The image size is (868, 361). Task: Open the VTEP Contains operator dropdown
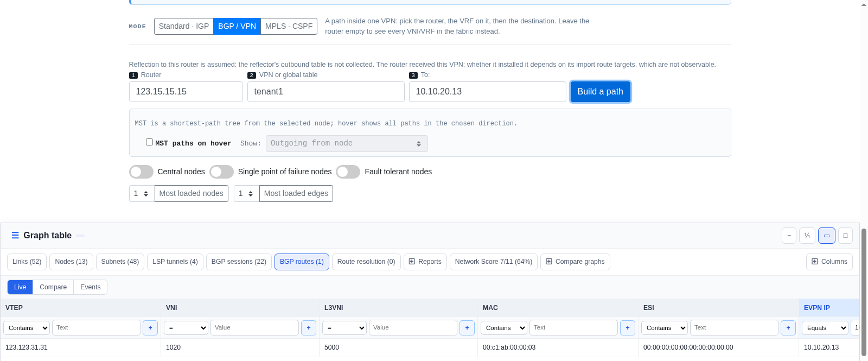coord(27,328)
